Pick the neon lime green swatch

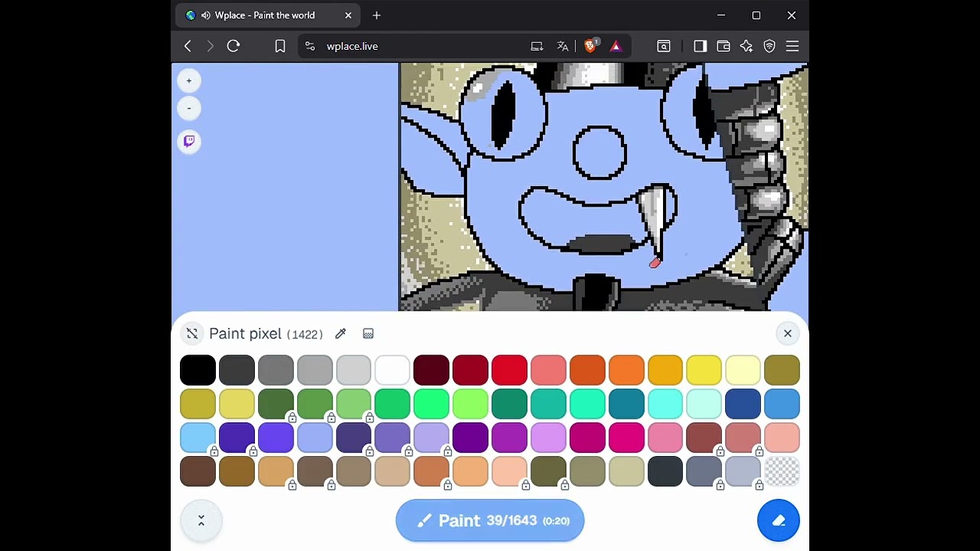(x=470, y=404)
